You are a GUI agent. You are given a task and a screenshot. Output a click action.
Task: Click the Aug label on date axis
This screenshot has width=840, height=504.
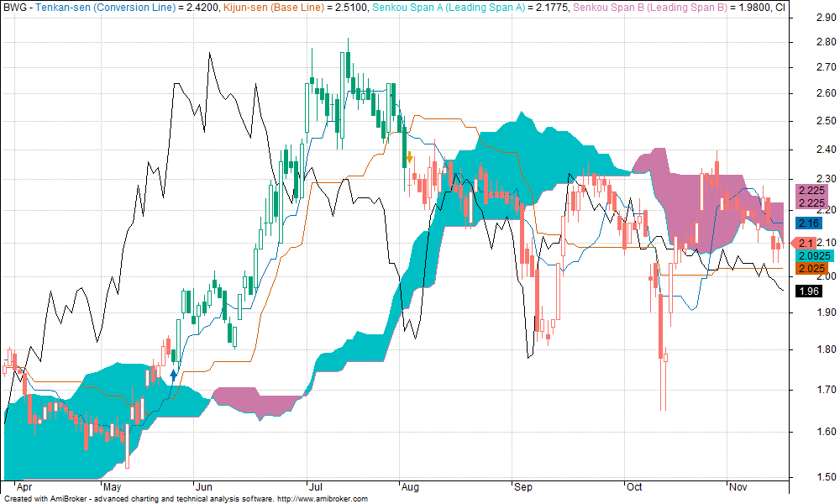410,486
